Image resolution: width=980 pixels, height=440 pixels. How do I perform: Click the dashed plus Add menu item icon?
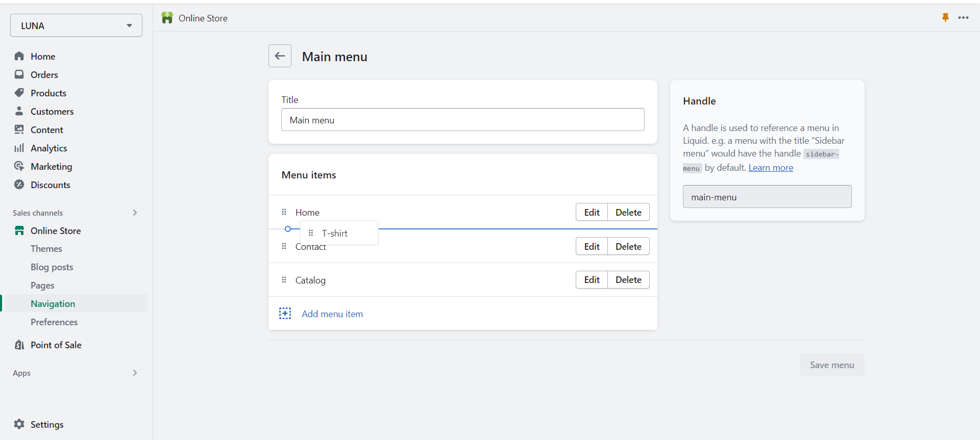(285, 314)
